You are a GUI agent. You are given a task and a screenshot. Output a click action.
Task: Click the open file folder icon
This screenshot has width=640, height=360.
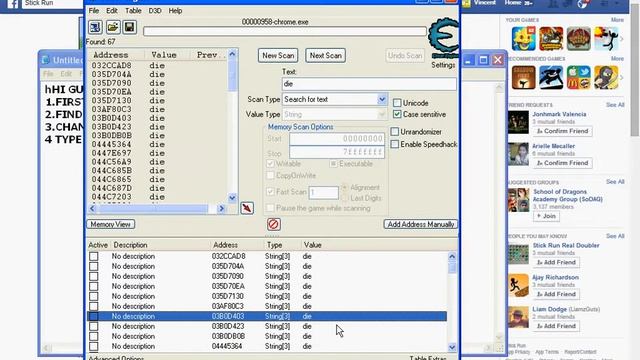[113, 27]
